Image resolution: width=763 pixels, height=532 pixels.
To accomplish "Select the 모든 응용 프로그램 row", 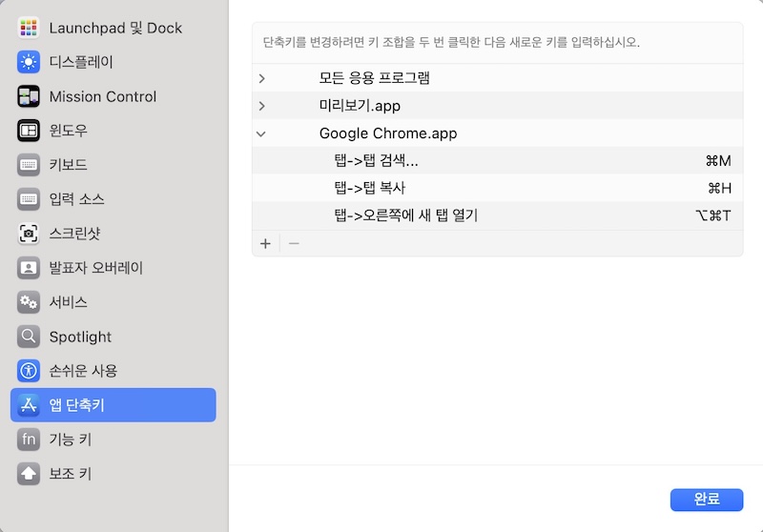I will [497, 78].
